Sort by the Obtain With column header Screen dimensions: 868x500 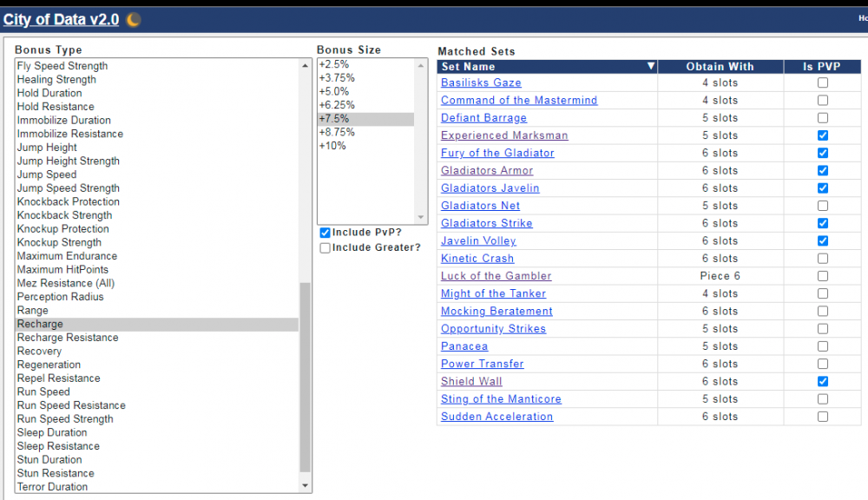click(x=720, y=67)
